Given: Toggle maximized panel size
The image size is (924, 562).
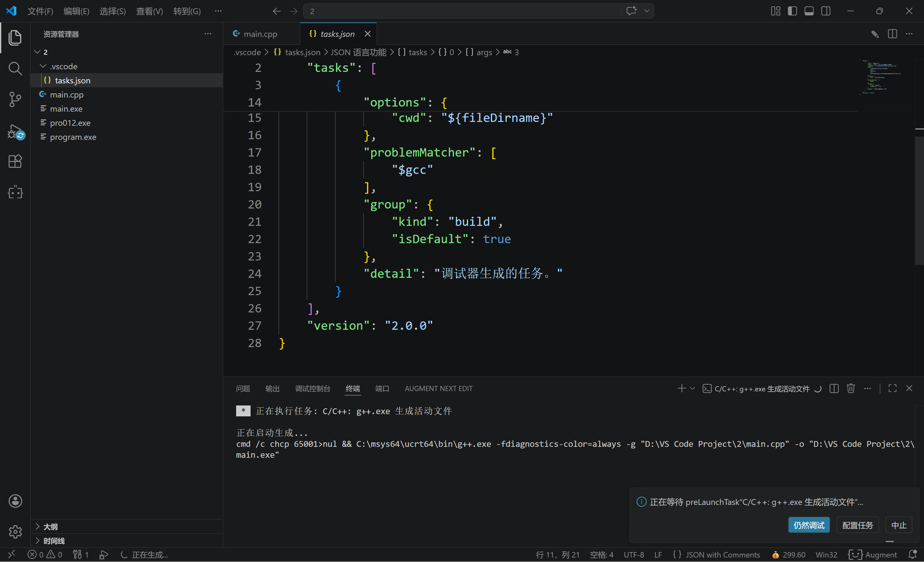Looking at the screenshot, I should tap(892, 388).
